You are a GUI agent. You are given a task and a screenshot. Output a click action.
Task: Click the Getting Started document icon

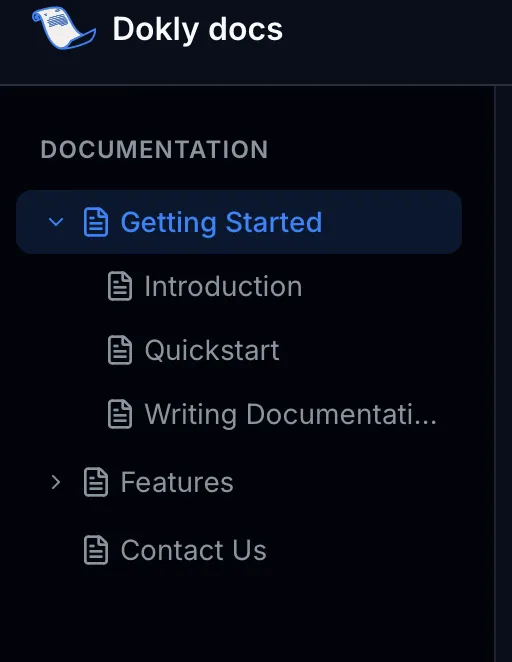(x=96, y=222)
